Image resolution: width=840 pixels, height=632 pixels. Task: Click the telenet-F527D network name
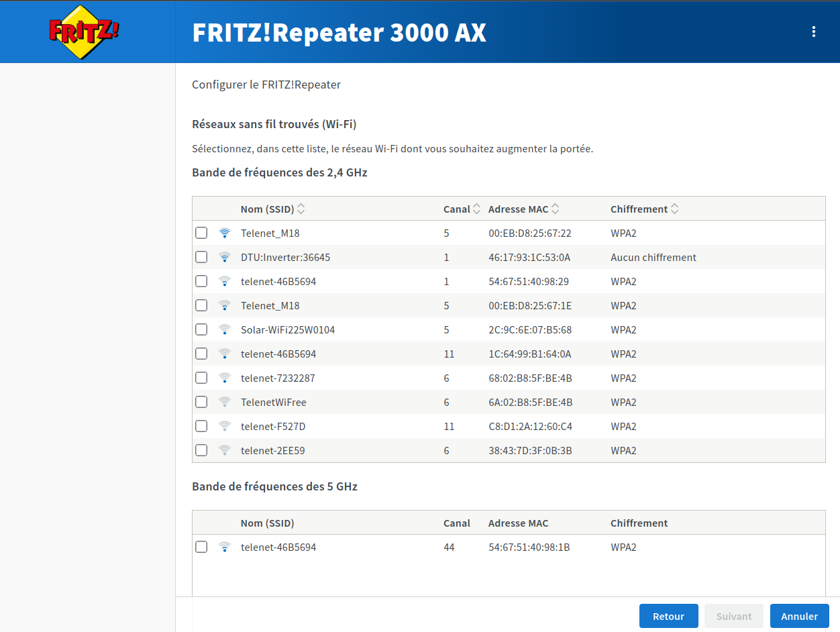click(273, 427)
